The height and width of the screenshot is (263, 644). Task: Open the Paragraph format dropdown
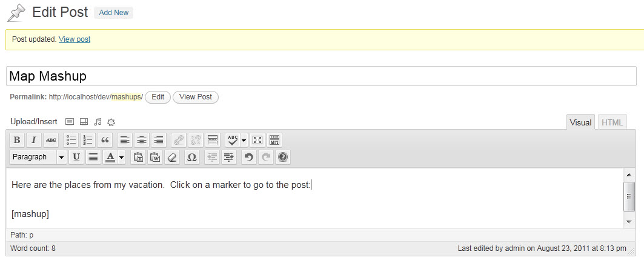38,157
